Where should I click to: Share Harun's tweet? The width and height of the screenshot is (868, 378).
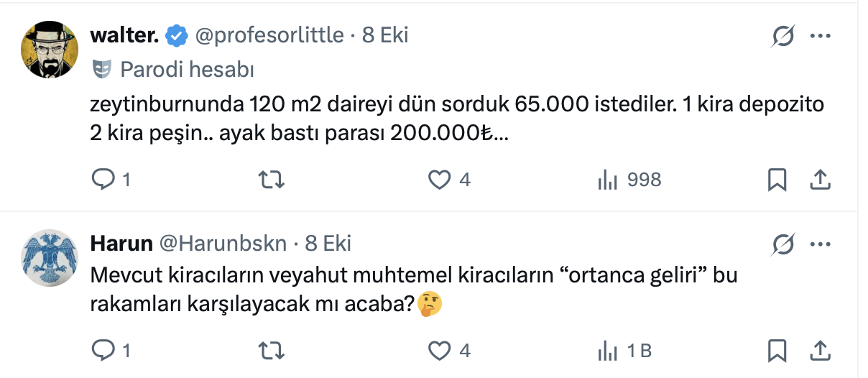click(x=820, y=351)
